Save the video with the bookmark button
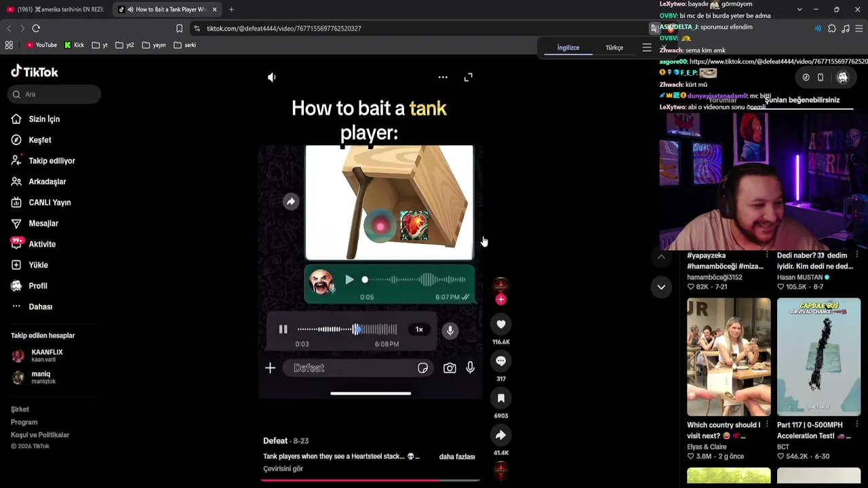The image size is (868, 488). [x=501, y=399]
